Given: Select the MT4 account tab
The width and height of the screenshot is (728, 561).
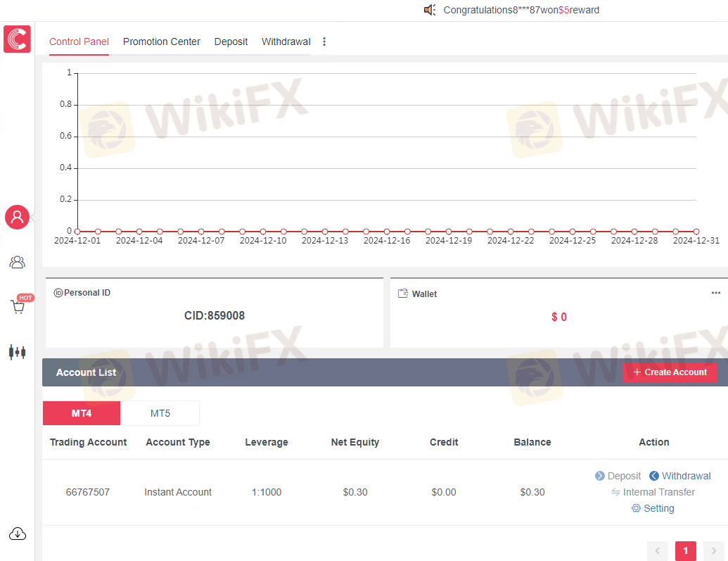Looking at the screenshot, I should pos(82,413).
